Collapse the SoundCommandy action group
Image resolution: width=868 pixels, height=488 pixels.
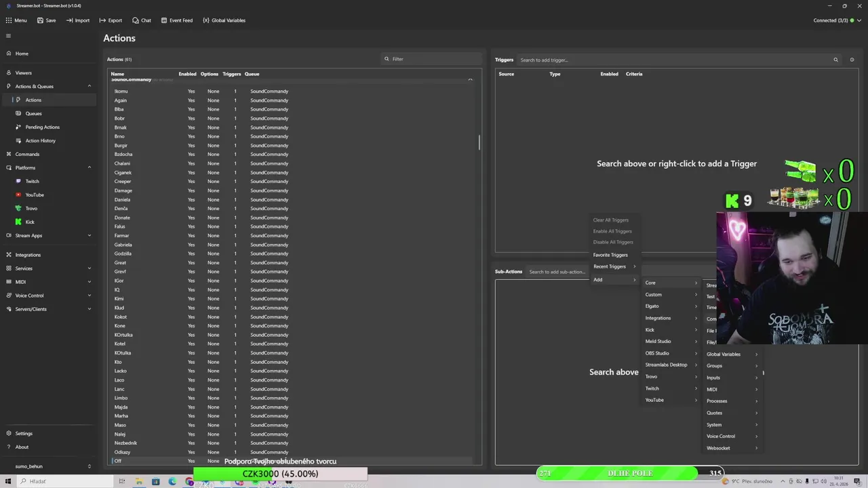point(470,79)
